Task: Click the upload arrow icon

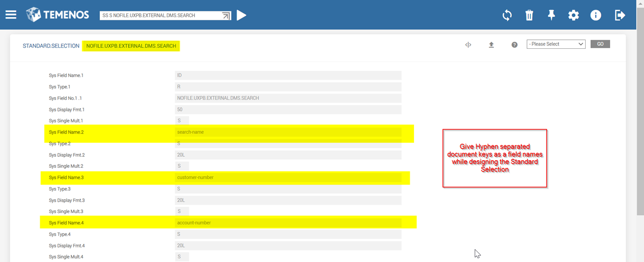Action: coord(491,44)
